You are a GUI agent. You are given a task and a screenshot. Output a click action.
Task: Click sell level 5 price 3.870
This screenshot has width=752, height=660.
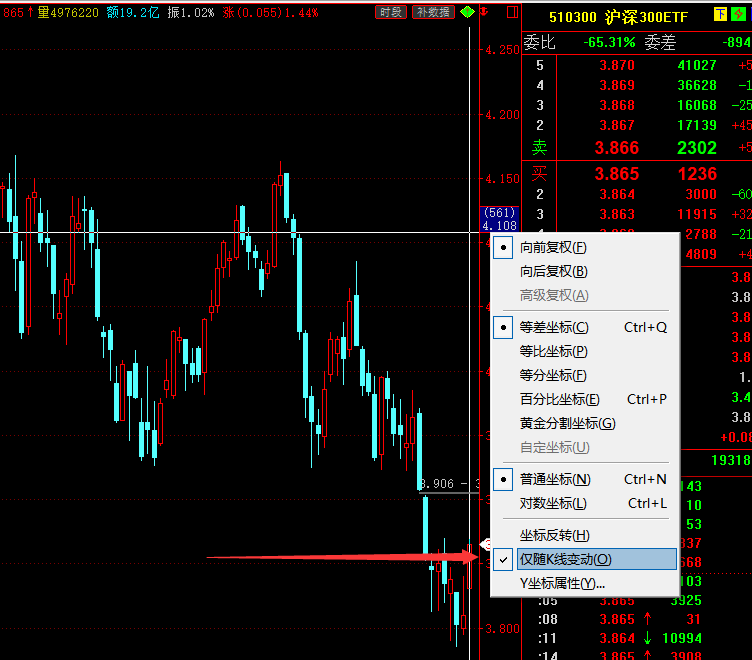617,65
